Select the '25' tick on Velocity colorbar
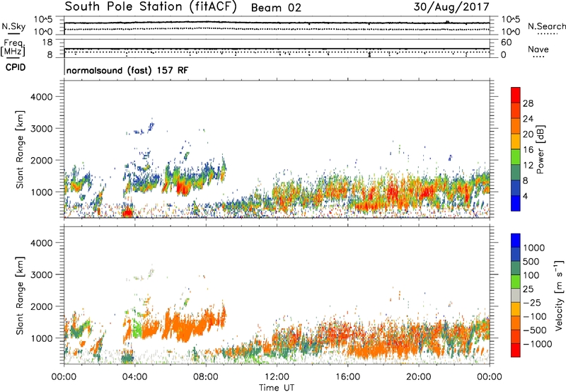Screen dimensions: 566x392 tap(528, 289)
